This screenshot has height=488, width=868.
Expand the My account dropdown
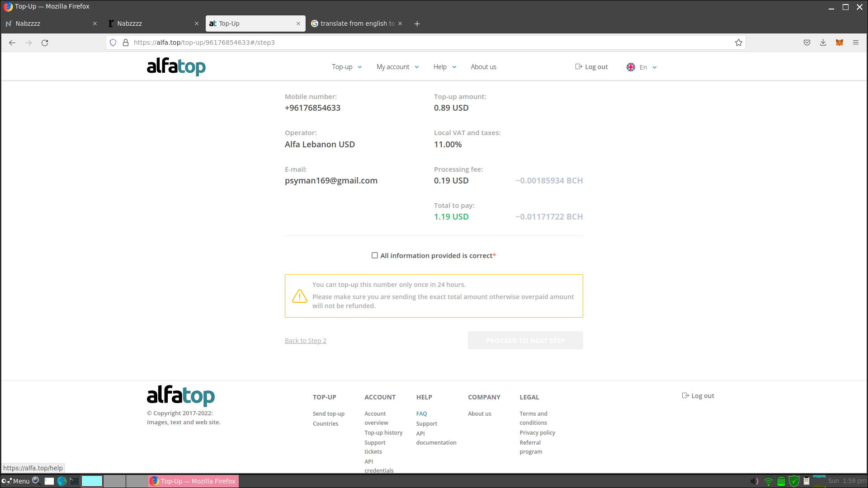coord(398,67)
